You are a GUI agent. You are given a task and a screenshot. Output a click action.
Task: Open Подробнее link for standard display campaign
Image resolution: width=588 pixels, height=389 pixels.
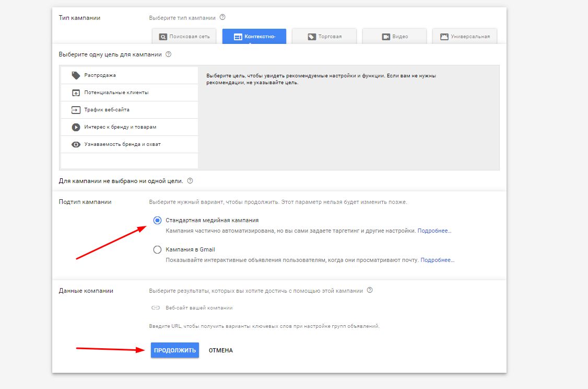pos(434,231)
